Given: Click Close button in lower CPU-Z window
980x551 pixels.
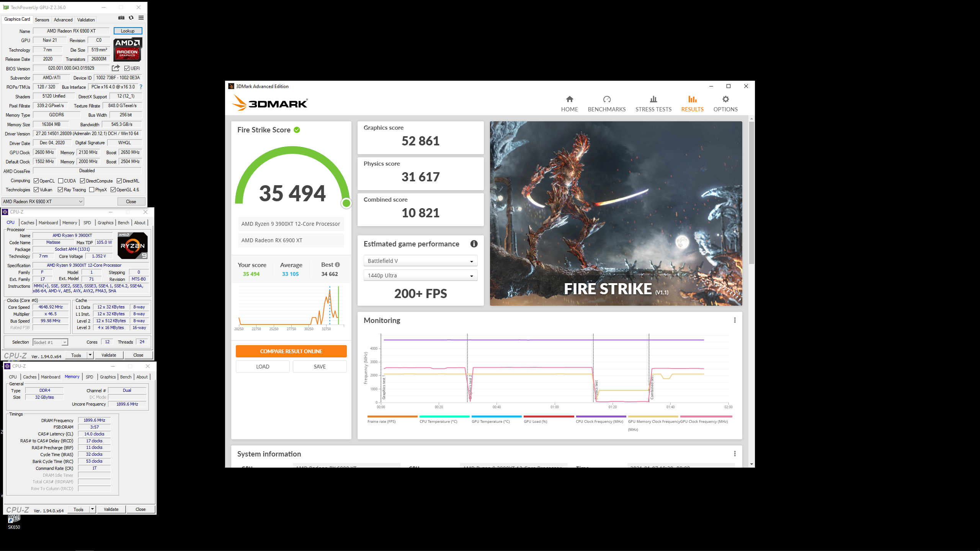Looking at the screenshot, I should coord(140,509).
